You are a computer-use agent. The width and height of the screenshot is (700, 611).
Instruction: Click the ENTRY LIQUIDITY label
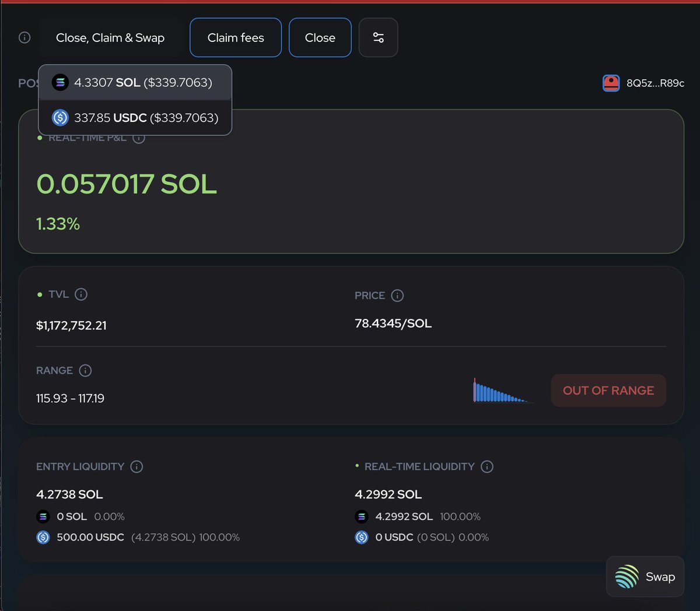pos(80,466)
